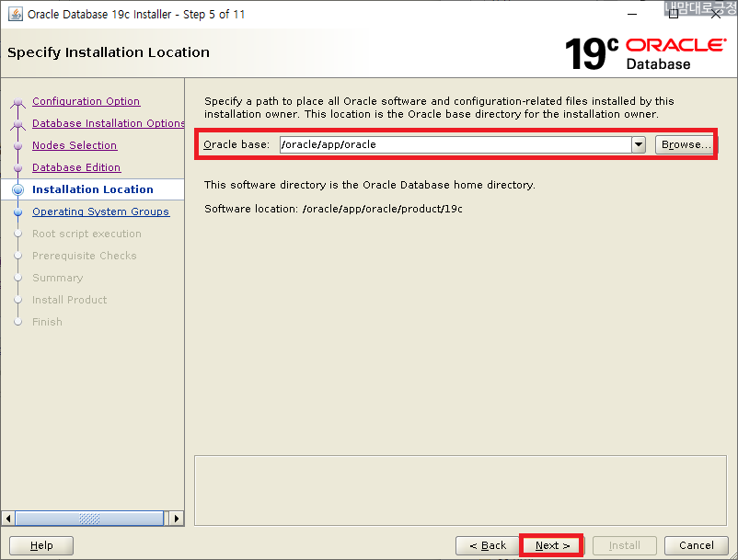Go back with the Back button
Image resolution: width=738 pixels, height=560 pixels.
(488, 545)
